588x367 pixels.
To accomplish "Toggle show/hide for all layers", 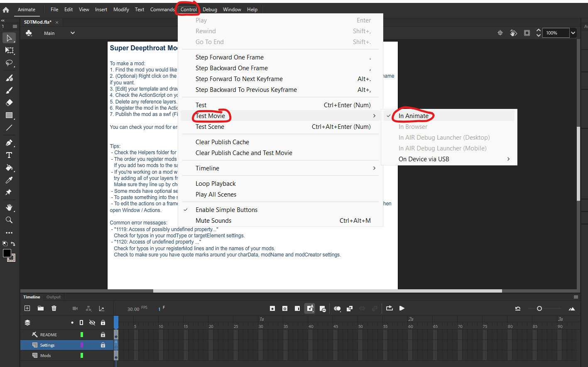I will coord(92,323).
